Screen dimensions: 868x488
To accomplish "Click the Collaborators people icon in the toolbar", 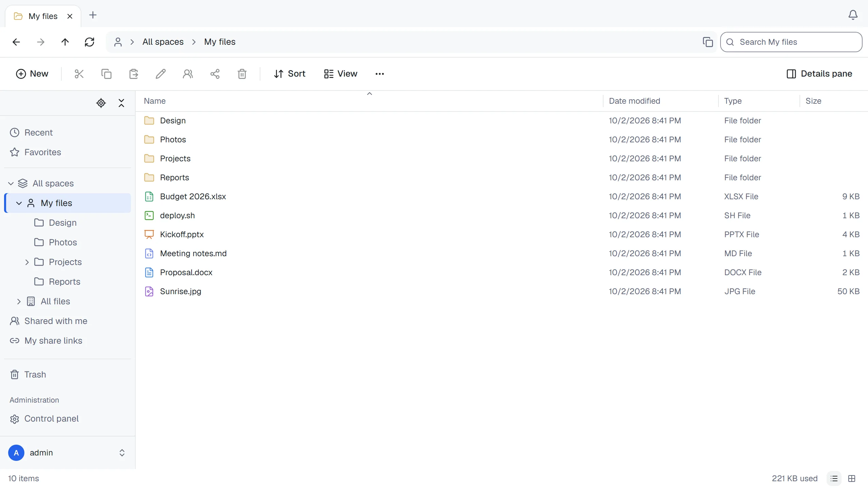I will [x=188, y=74].
